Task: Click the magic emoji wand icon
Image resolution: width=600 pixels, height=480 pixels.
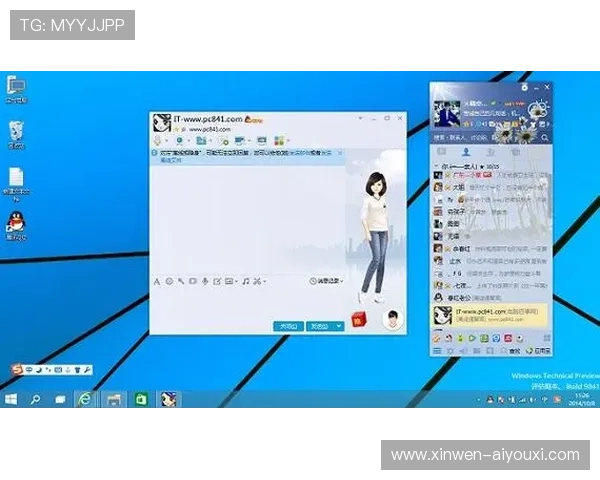Action: point(181,282)
